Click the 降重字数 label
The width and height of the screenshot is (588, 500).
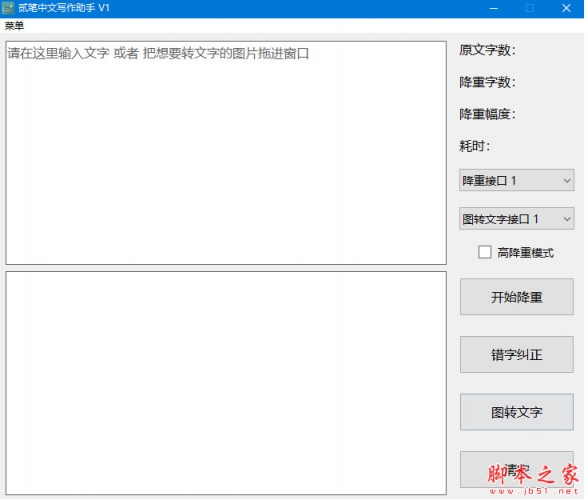click(487, 82)
